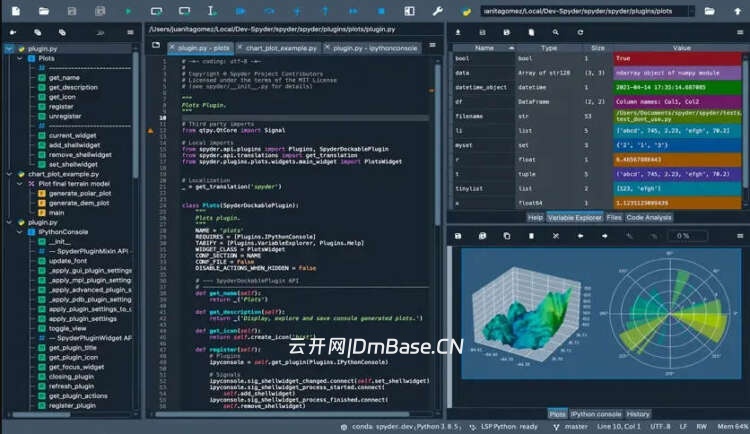The image size is (750, 434).
Task: Copy plot to clipboard
Action: pos(507,236)
